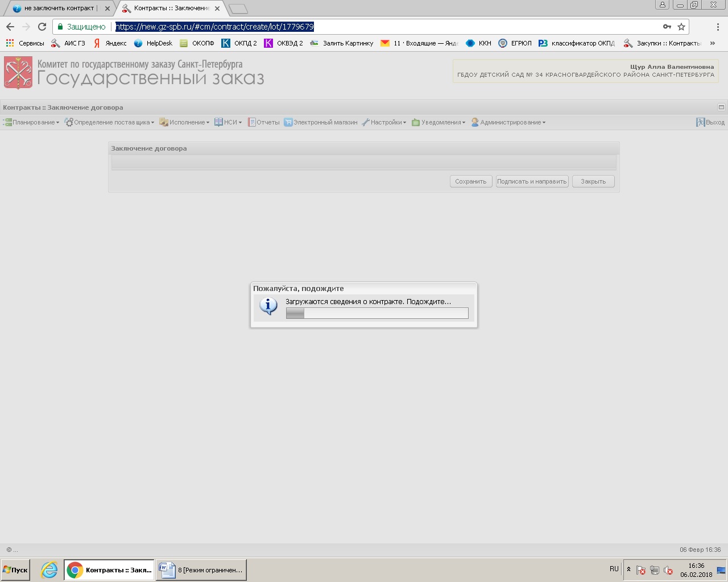Expand the НСИ menu
This screenshot has height=582, width=728.
click(228, 122)
